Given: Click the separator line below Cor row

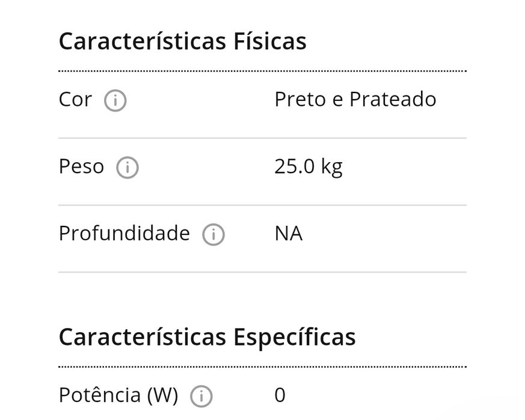Looking at the screenshot, I should click(262, 138).
